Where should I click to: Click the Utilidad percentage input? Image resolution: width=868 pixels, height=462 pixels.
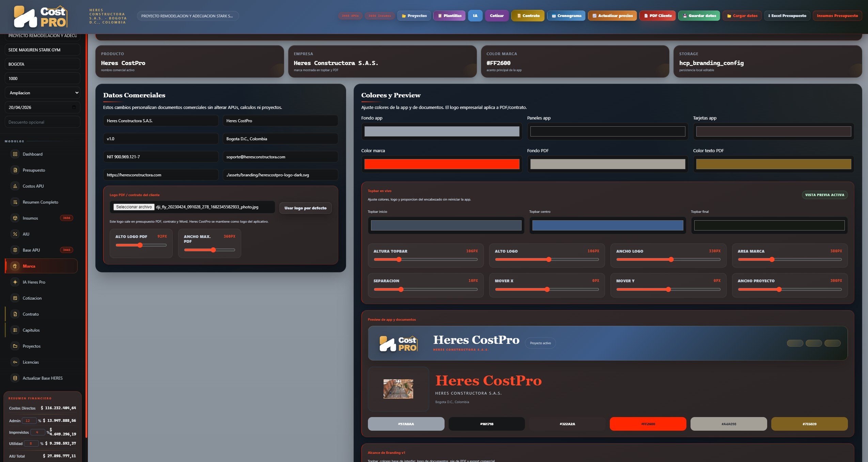click(x=31, y=444)
